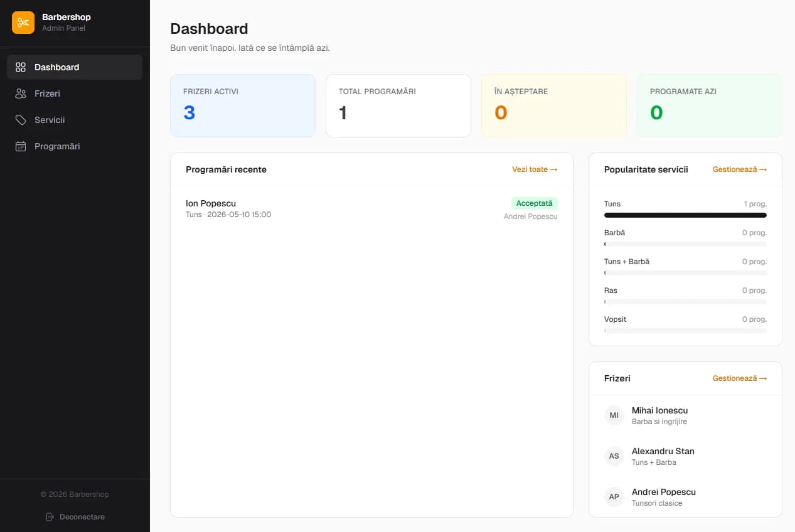Click the Vopsit service label
The width and height of the screenshot is (795, 532).
pyautogui.click(x=616, y=319)
